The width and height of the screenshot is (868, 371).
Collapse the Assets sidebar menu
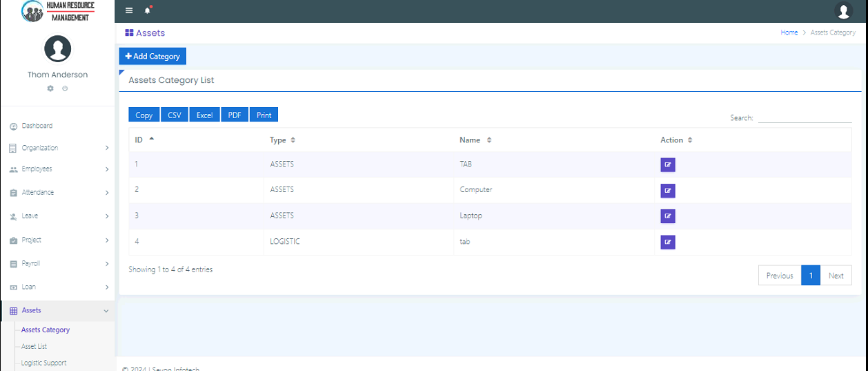point(58,311)
